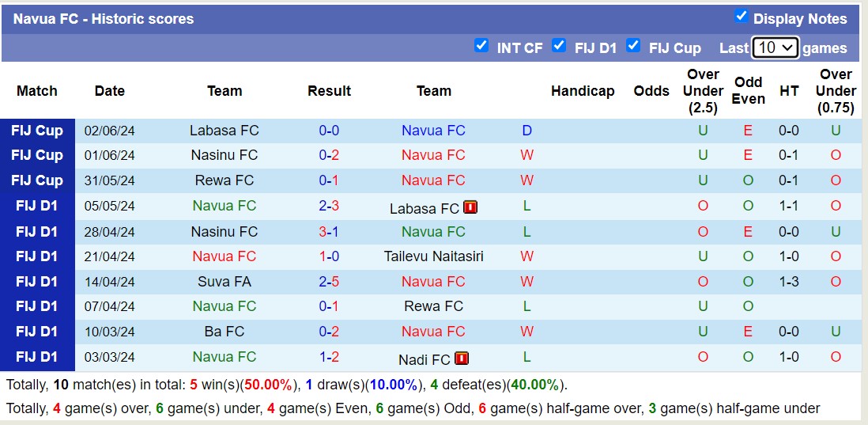Uncheck the INT CF filter checkbox
Viewport: 868px width, 425px height.
coord(481,46)
